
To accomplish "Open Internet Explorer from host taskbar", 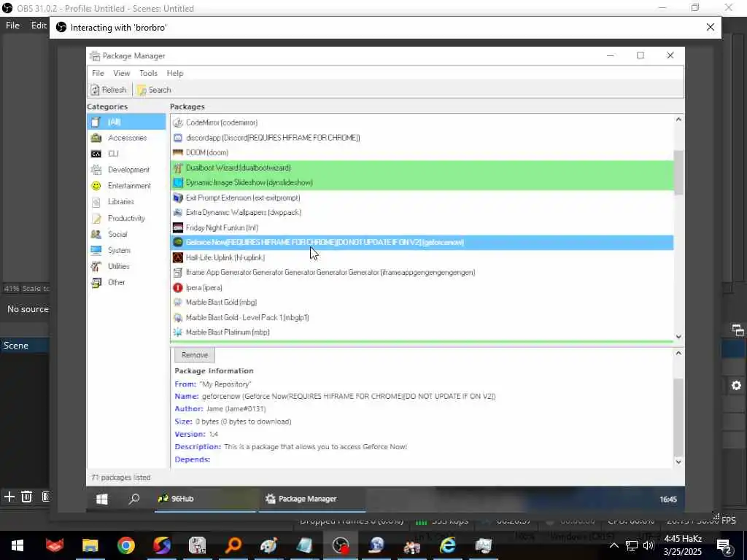I will click(447, 545).
